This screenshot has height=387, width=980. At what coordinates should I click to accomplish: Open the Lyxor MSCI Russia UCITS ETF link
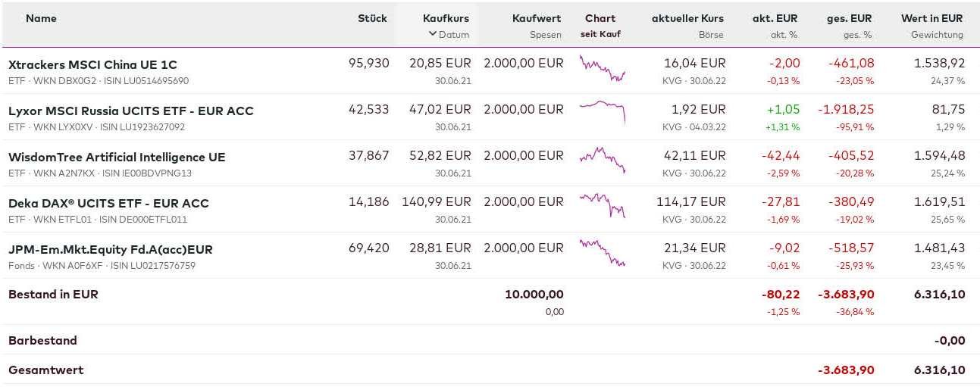(130, 111)
